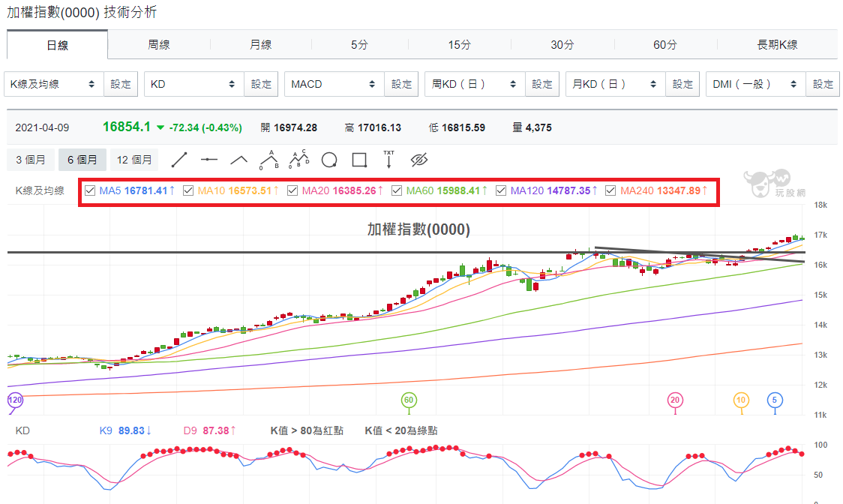The image size is (843, 504).
Task: Click the purple 120 MA marker
Action: click(x=15, y=400)
